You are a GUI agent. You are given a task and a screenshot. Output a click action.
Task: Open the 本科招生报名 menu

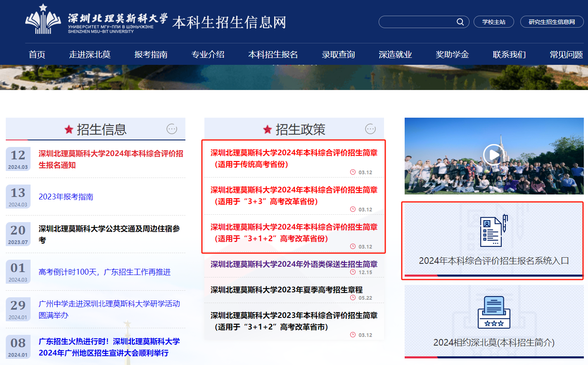tap(273, 55)
